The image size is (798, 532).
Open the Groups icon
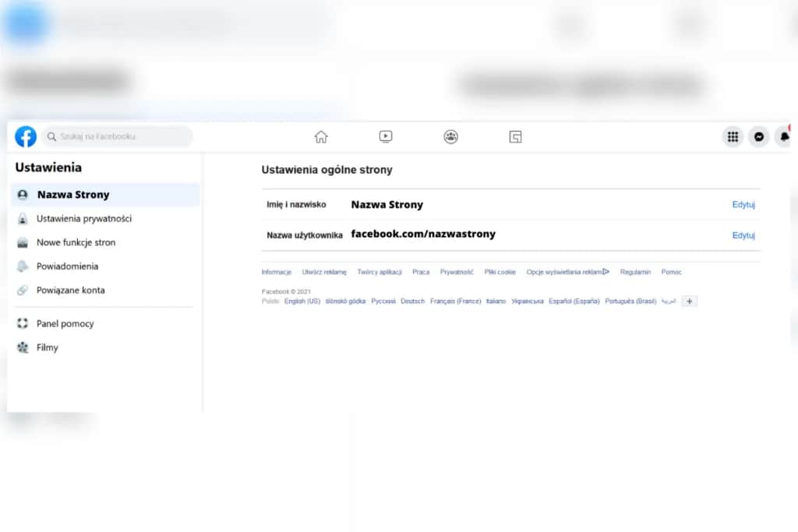[450, 136]
